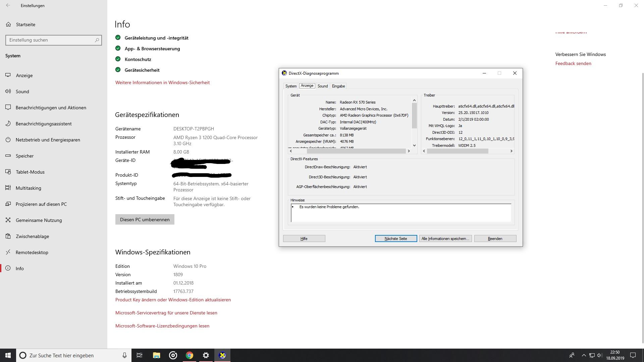Open Startseite home icon

[x=8, y=24]
